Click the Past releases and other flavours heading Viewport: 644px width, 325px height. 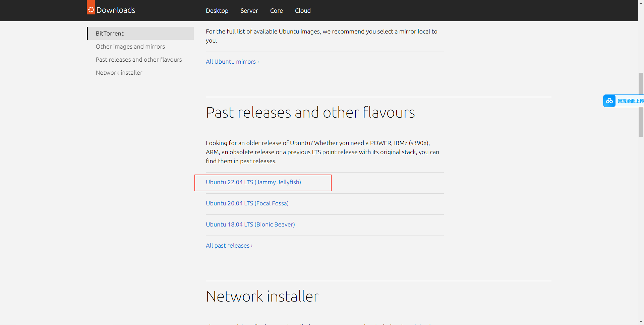click(310, 113)
